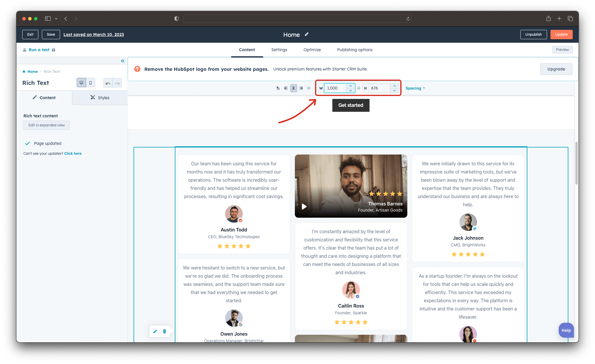
Task: Click the Upgrade button in banner
Action: point(556,69)
